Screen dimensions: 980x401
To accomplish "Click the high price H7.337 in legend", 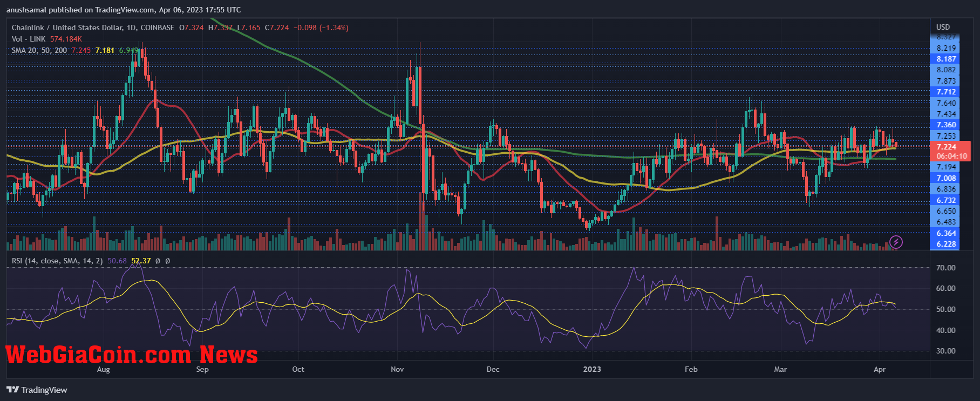I will pyautogui.click(x=221, y=28).
